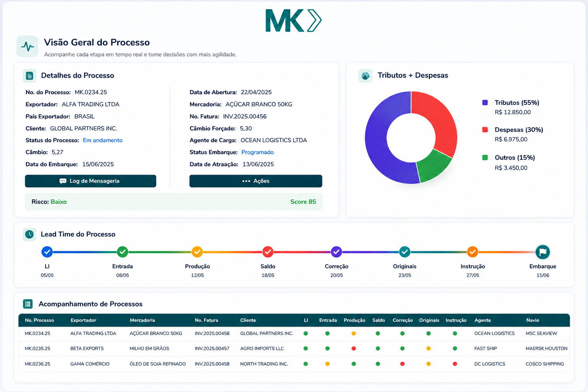This screenshot has width=588, height=392.
Task: Click the Mercadoria column header
Action: pyautogui.click(x=142, y=320)
